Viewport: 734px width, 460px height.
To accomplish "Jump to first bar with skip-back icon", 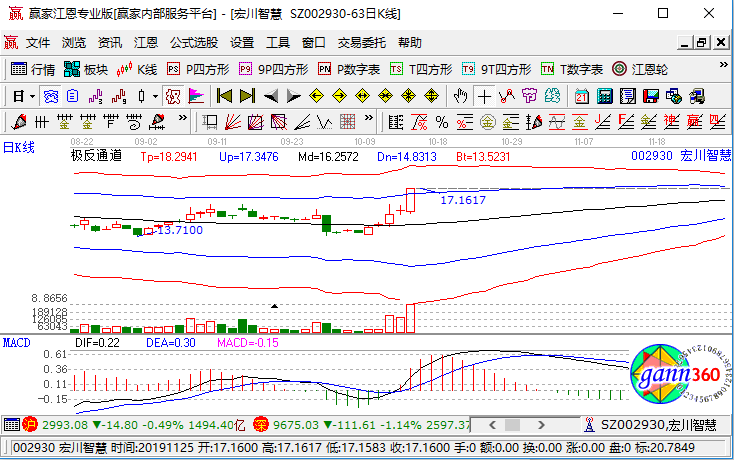I will pos(224,96).
